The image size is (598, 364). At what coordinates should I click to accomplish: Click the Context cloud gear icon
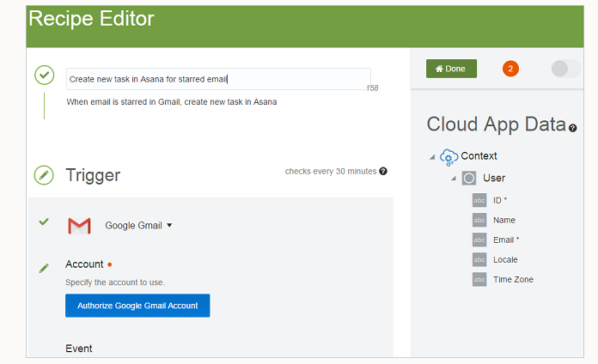tap(448, 156)
